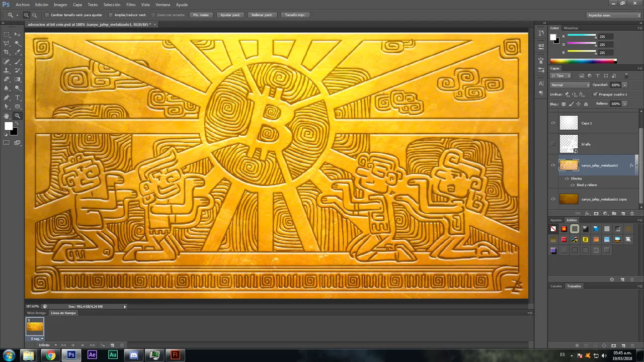Select the Pen tool
The width and height of the screenshot is (644, 362).
click(7, 98)
